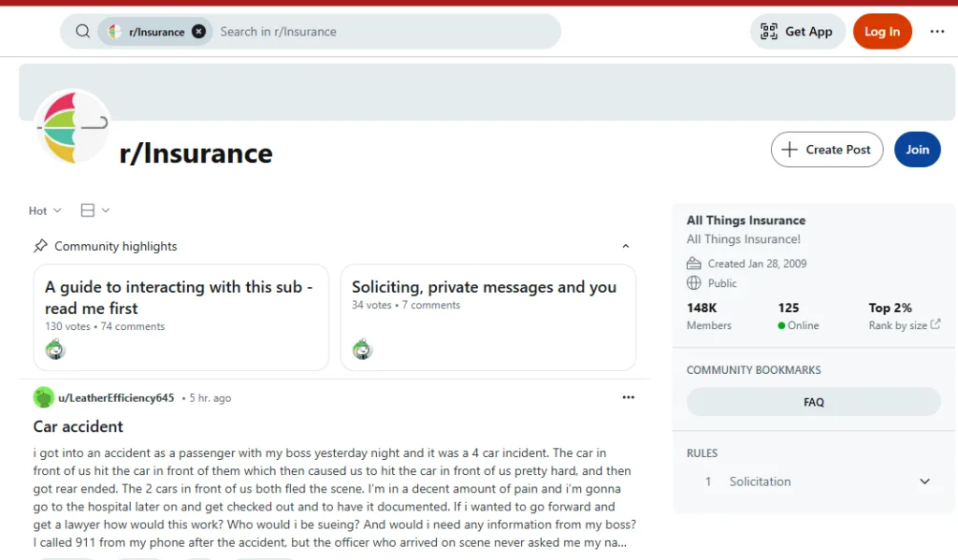Click u/LeatherEfficiency645's avatar icon

tap(44, 397)
